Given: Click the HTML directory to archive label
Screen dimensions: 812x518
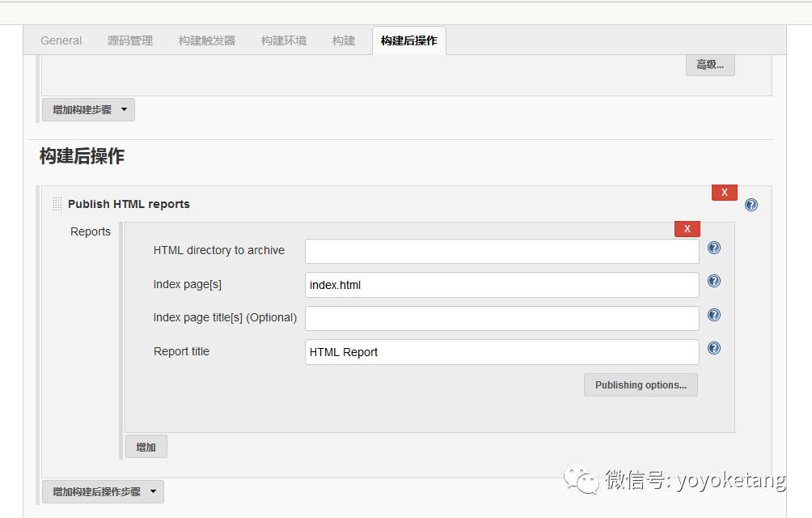Looking at the screenshot, I should pos(219,250).
